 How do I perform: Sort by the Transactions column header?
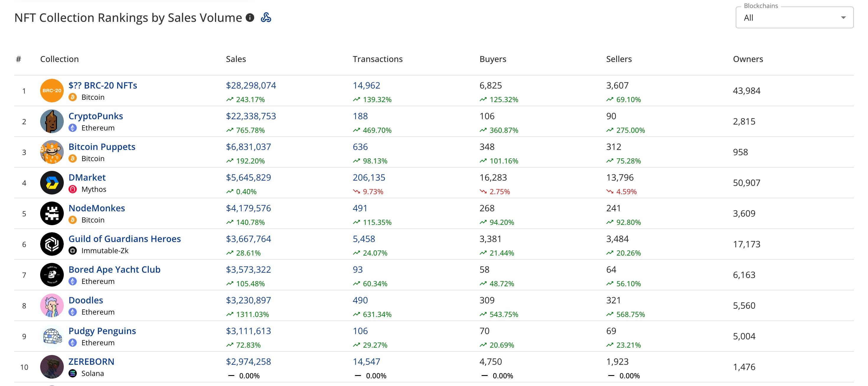coord(377,59)
